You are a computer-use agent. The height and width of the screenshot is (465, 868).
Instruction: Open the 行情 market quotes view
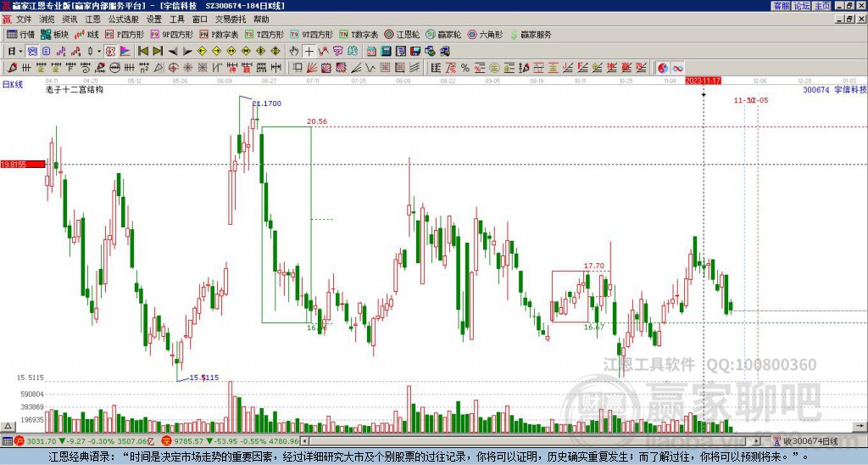coord(21,34)
